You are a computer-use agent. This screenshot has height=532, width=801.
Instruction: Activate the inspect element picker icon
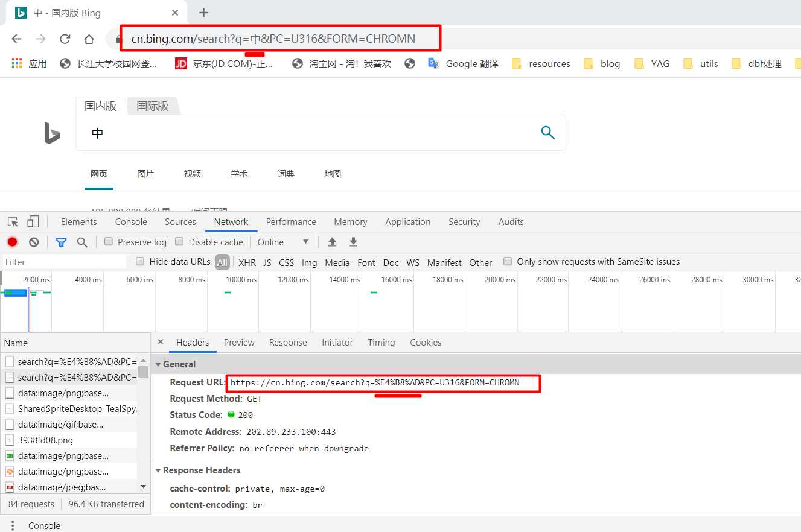13,221
